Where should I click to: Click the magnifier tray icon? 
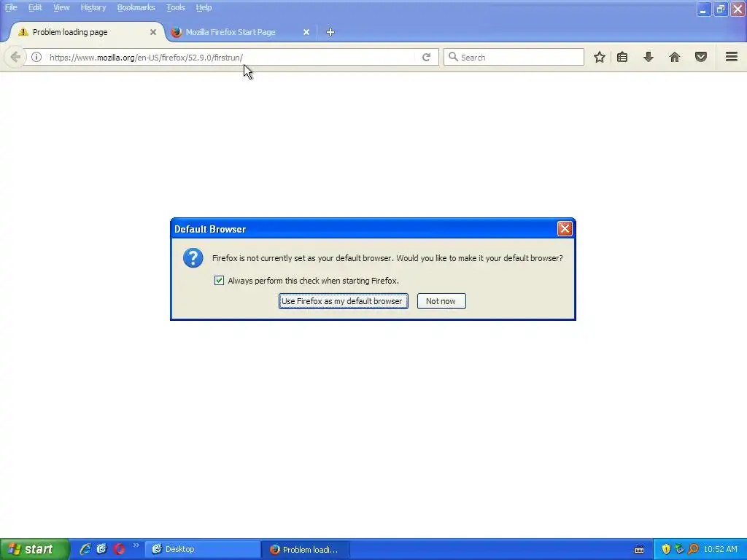693,549
